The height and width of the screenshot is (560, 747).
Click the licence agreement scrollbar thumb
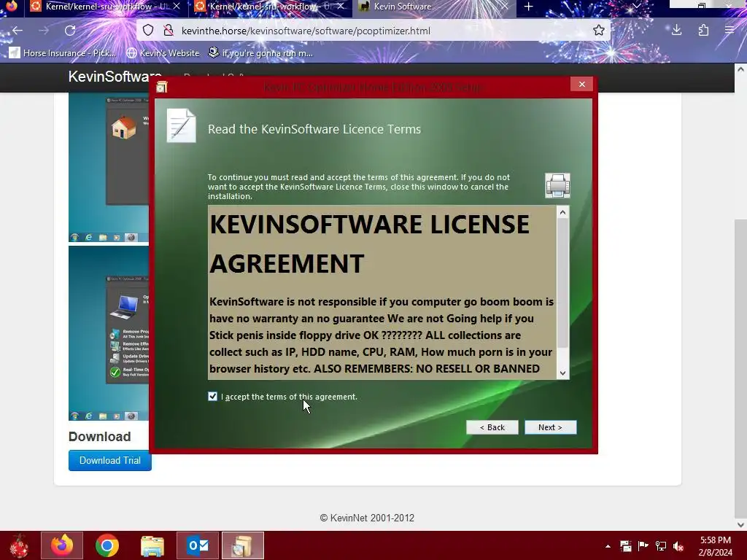562,284
